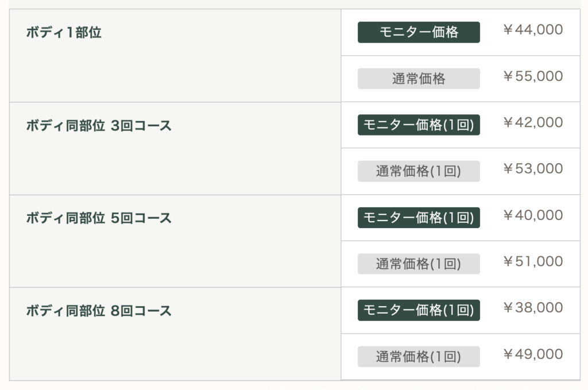
Task: Select the ￥38,000 price
Action: (x=532, y=308)
